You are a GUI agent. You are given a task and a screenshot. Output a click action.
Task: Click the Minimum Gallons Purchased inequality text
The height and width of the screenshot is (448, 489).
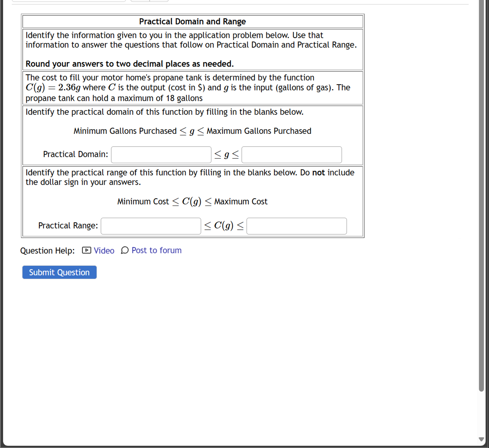pyautogui.click(x=192, y=131)
